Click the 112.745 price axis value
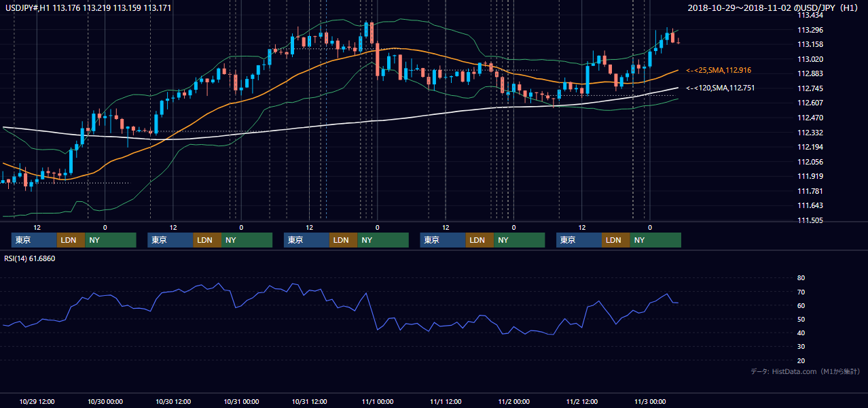 pos(810,88)
